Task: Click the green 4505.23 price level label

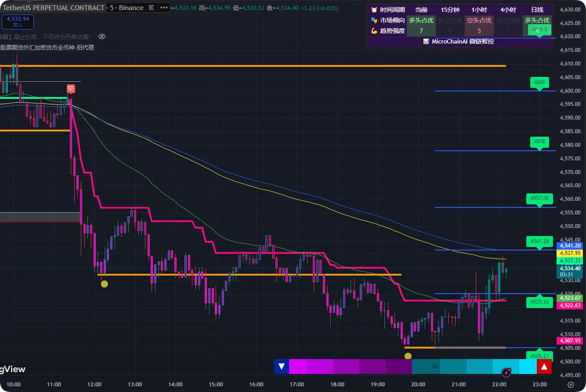Action: tap(539, 356)
